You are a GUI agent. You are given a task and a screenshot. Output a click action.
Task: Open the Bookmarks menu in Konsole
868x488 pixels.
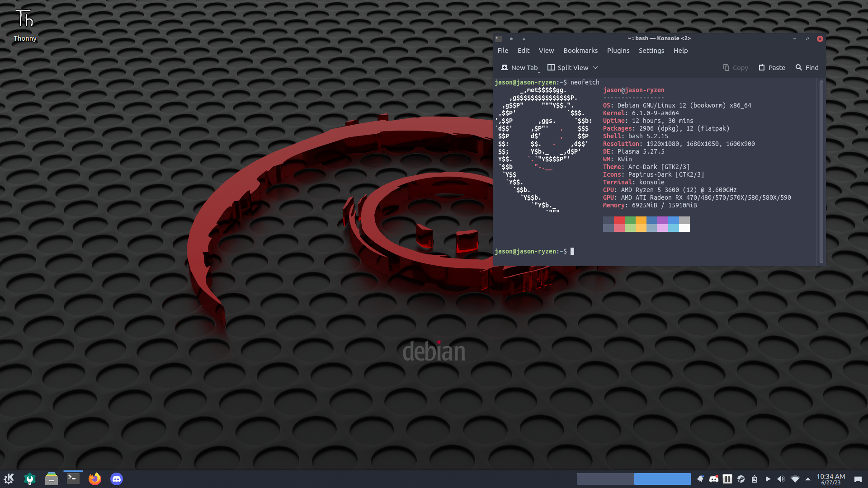580,51
